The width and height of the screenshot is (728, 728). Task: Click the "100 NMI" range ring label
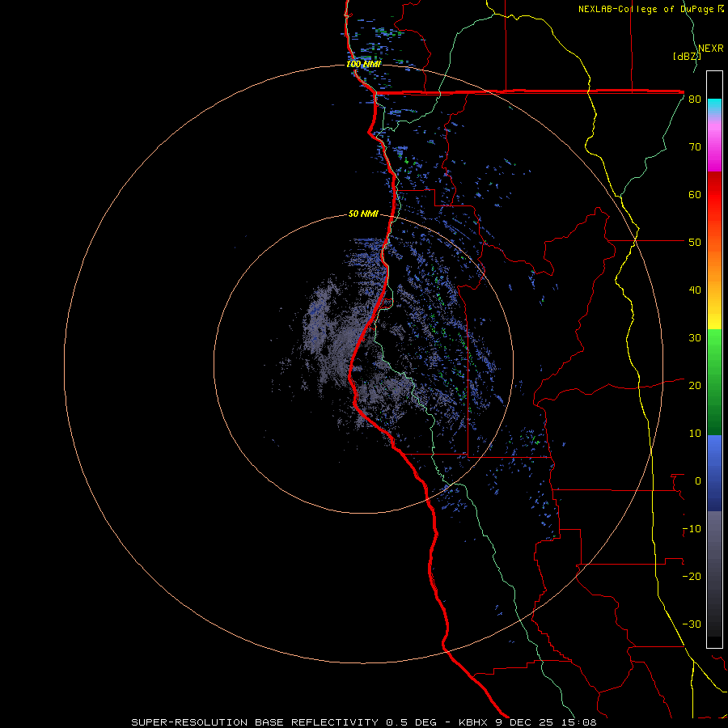[363, 64]
